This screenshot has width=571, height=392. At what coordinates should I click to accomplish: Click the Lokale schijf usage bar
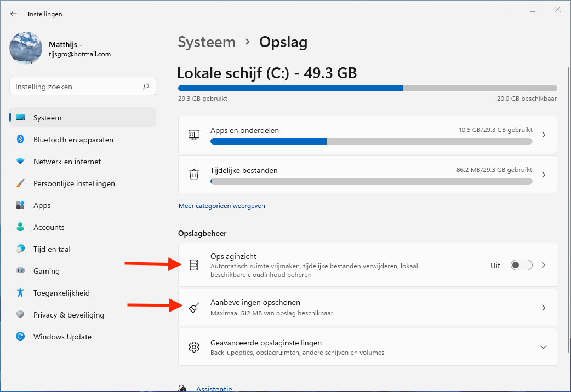[x=367, y=88]
